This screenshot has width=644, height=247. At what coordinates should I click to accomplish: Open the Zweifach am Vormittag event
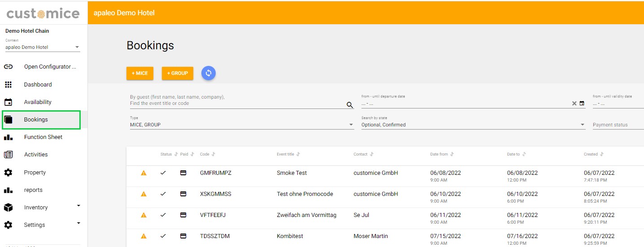[306, 215]
